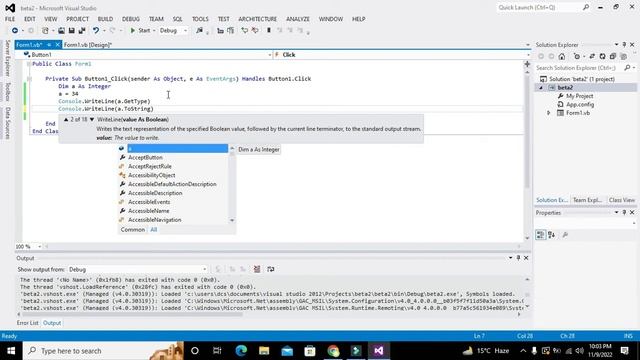640x360 pixels.
Task: Click the decrease indent toolbar icon
Action: pyautogui.click(x=220, y=31)
